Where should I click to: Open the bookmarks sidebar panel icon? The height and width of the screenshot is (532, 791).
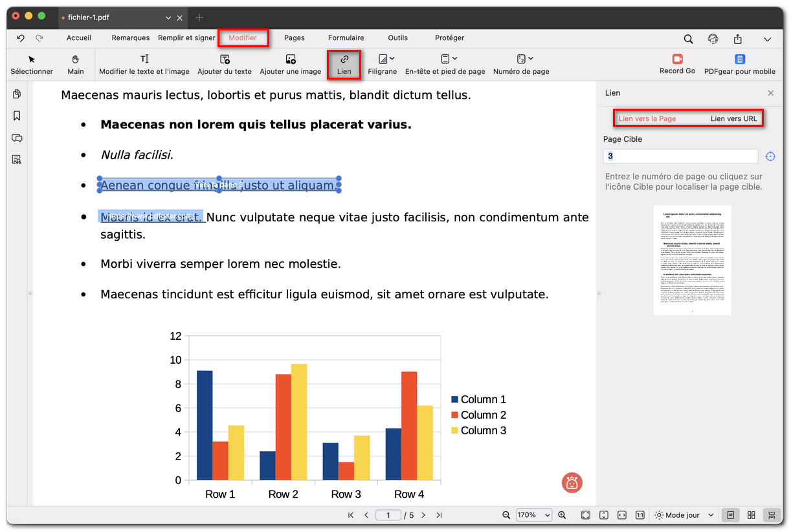pos(17,116)
